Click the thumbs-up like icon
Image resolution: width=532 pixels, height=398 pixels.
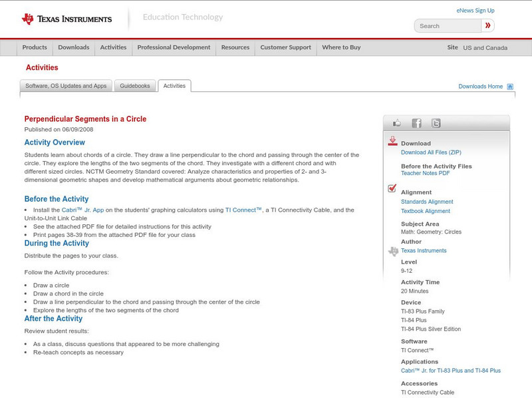point(396,123)
